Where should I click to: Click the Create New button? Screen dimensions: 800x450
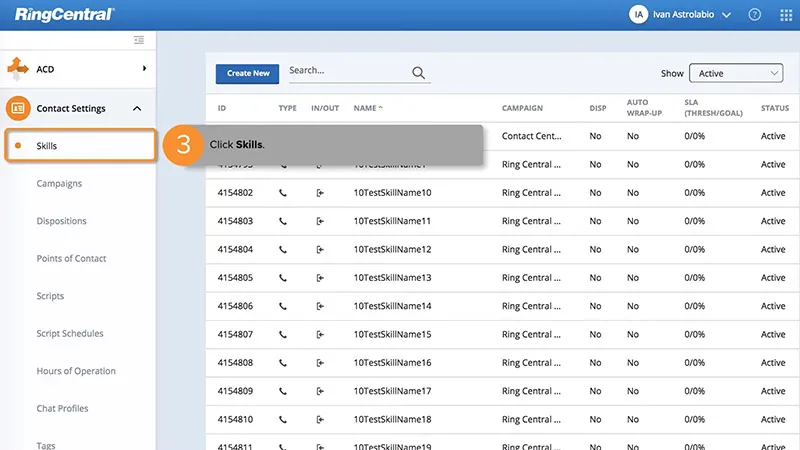(x=247, y=73)
